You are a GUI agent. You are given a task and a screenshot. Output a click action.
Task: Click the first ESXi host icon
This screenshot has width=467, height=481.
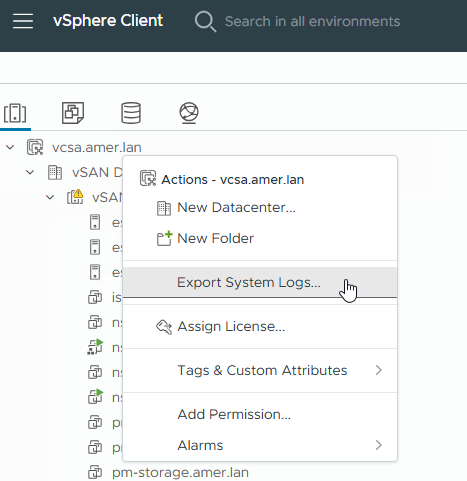(x=95, y=222)
